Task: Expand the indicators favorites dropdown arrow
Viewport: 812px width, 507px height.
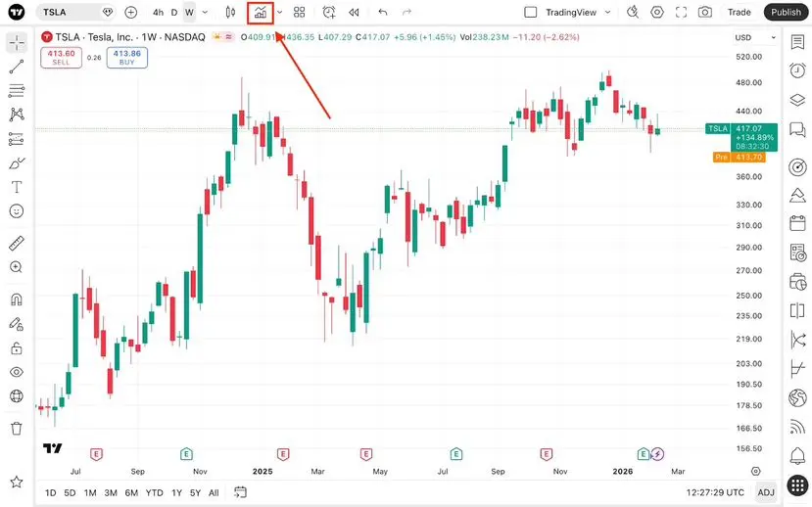Action: [x=279, y=12]
